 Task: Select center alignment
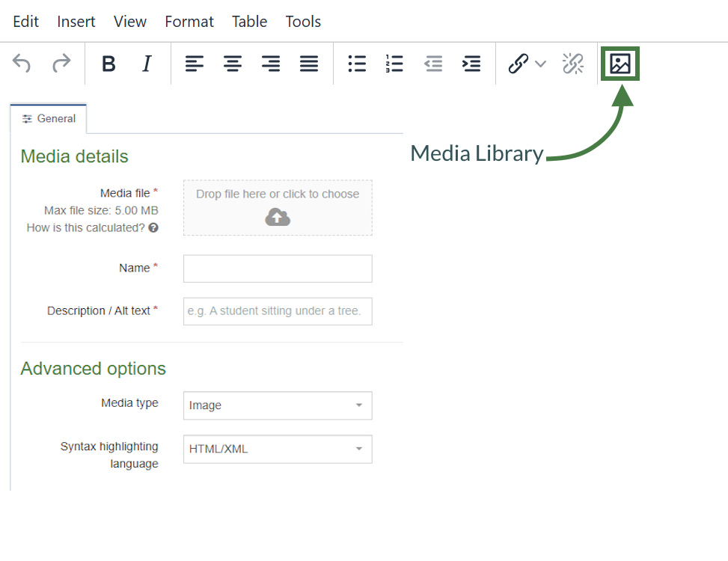pos(233,64)
